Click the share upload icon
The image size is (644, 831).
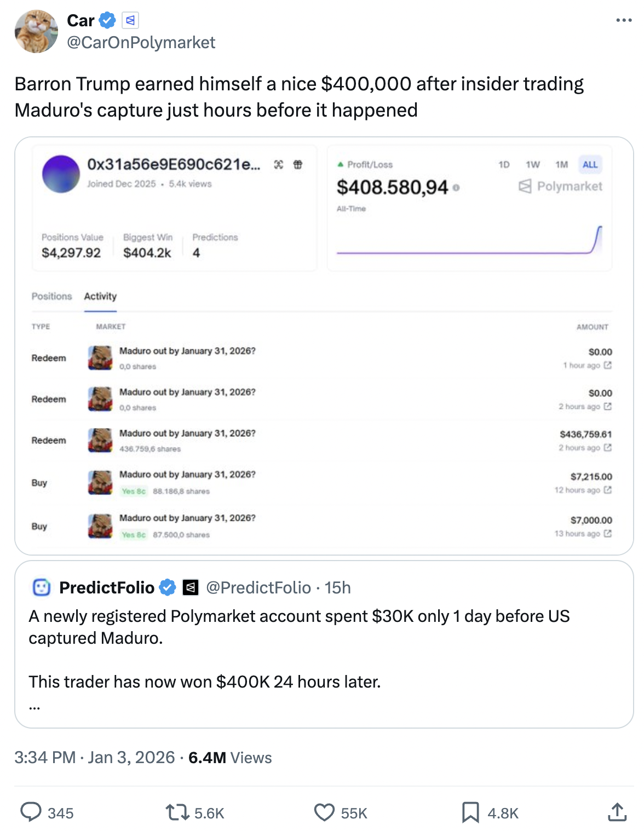[x=617, y=812]
